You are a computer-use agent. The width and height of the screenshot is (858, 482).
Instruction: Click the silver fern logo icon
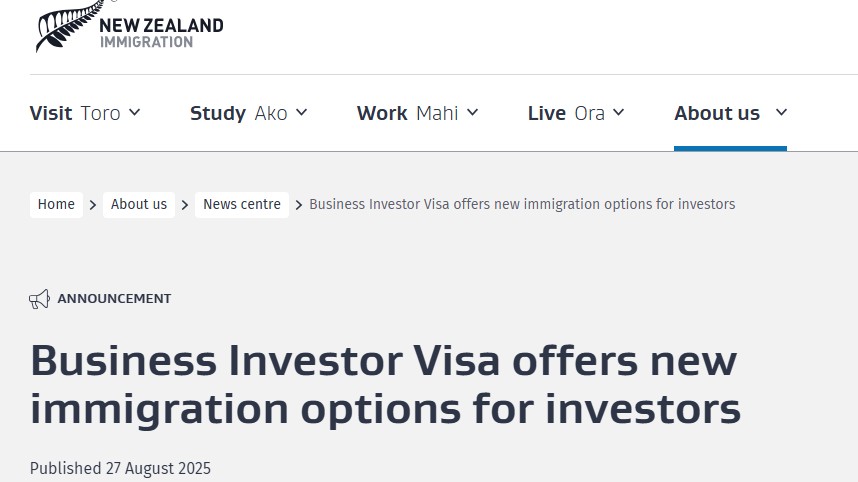65,27
